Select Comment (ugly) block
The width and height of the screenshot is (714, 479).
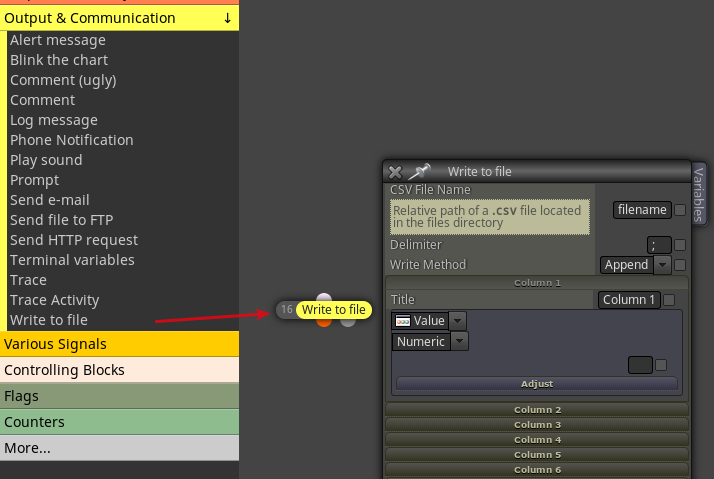[x=63, y=80]
